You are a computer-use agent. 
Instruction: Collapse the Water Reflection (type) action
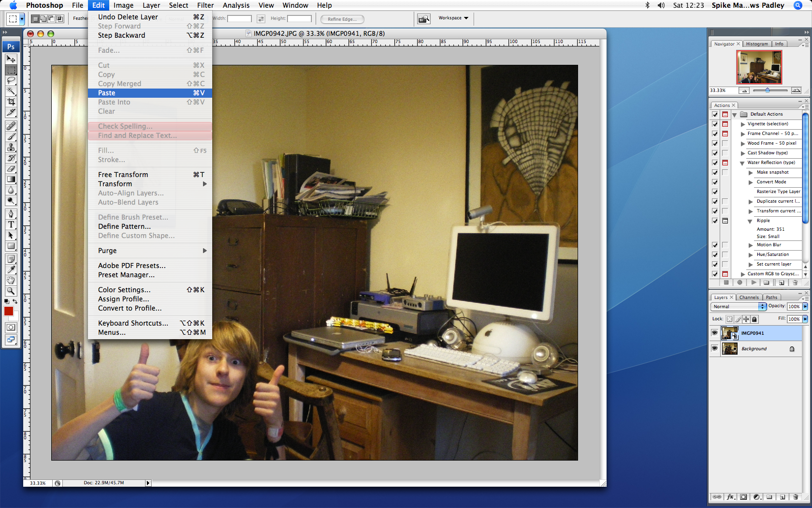point(742,163)
